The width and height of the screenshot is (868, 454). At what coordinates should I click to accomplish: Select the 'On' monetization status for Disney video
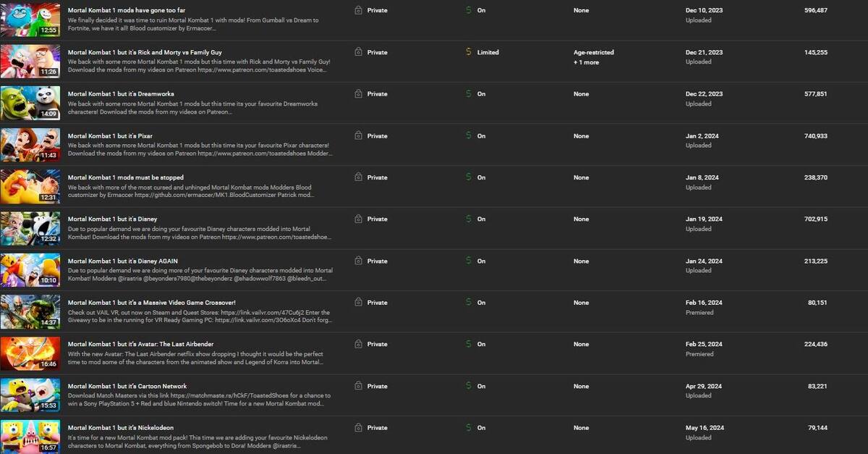481,219
